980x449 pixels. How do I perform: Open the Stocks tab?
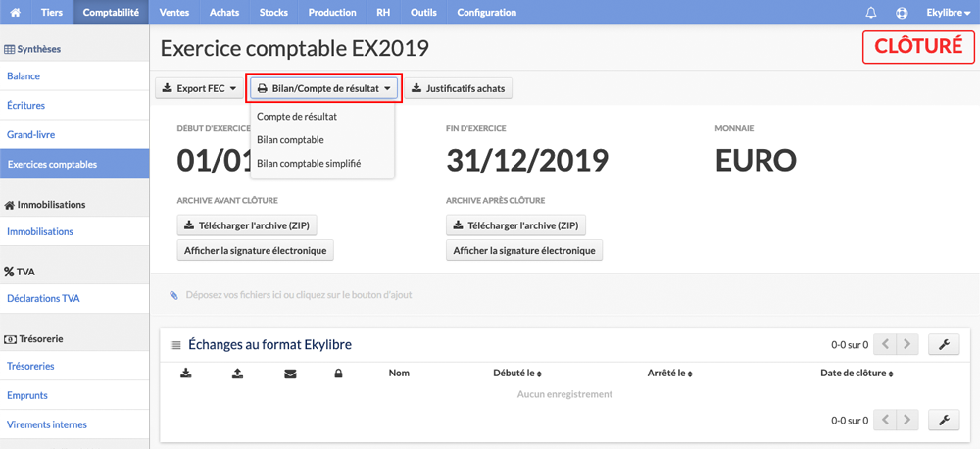click(x=273, y=12)
